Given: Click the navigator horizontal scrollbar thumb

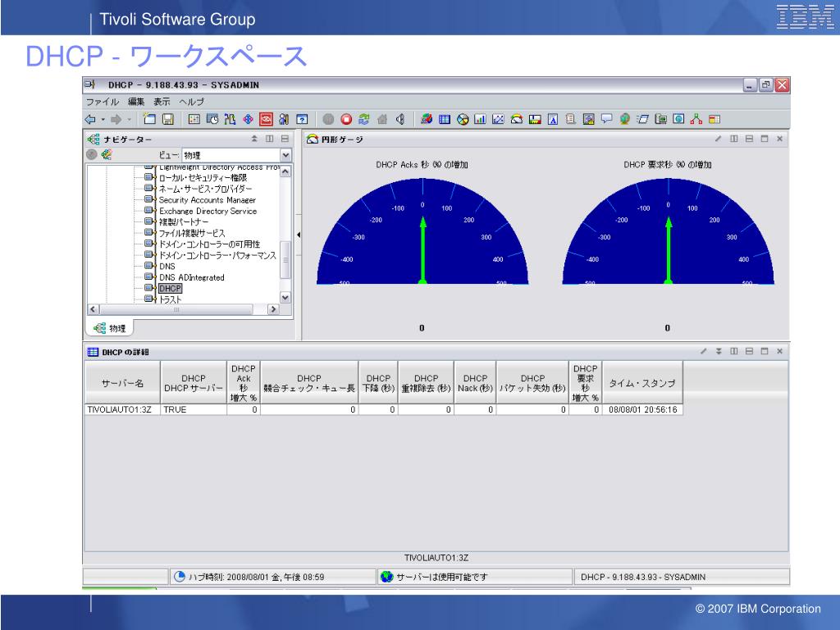Looking at the screenshot, I should [x=176, y=309].
